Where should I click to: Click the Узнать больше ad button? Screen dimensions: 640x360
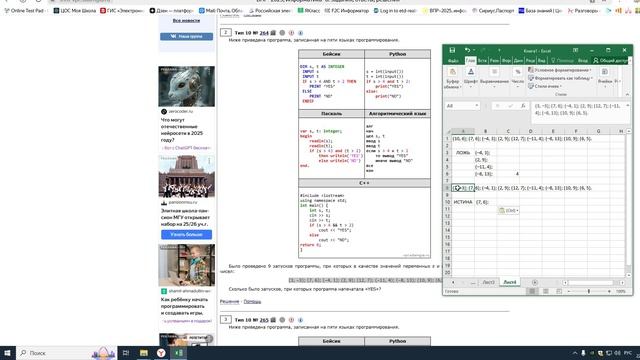coord(186,235)
